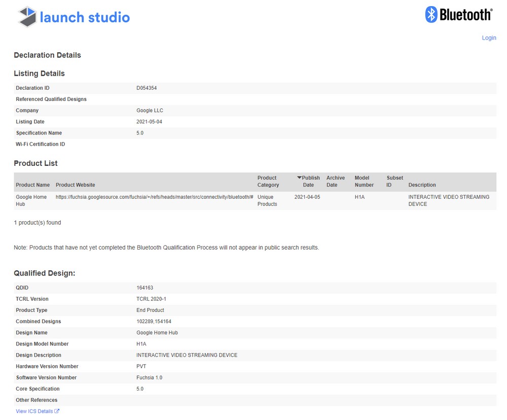Click the Referenced Qualified Designs label
The image size is (507, 420).
pos(51,99)
